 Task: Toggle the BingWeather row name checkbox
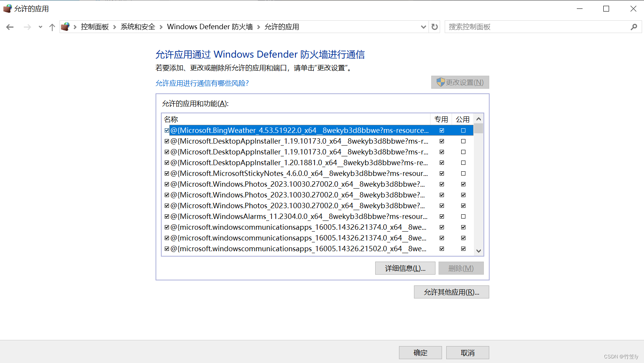tap(167, 131)
